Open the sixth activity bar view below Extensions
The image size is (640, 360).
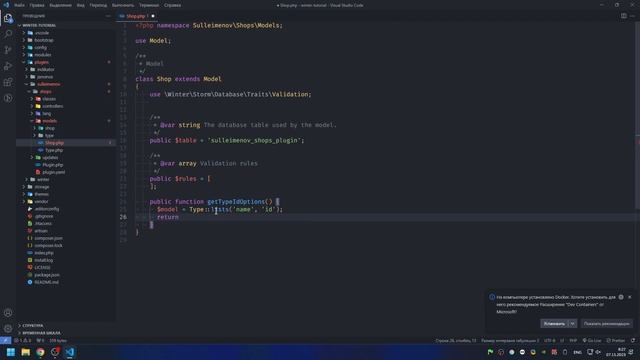[x=8, y=98]
